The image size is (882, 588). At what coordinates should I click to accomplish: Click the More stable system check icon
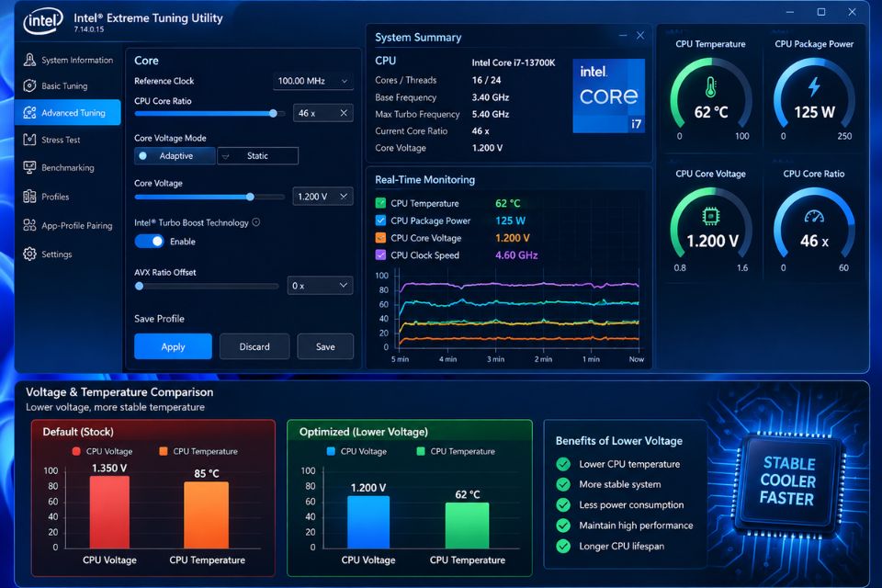pos(563,484)
